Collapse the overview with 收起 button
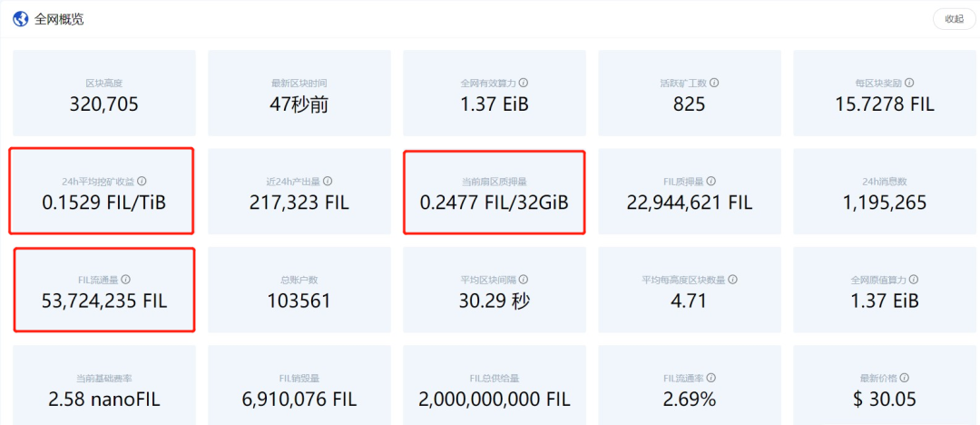The width and height of the screenshot is (980, 425). [x=954, y=19]
